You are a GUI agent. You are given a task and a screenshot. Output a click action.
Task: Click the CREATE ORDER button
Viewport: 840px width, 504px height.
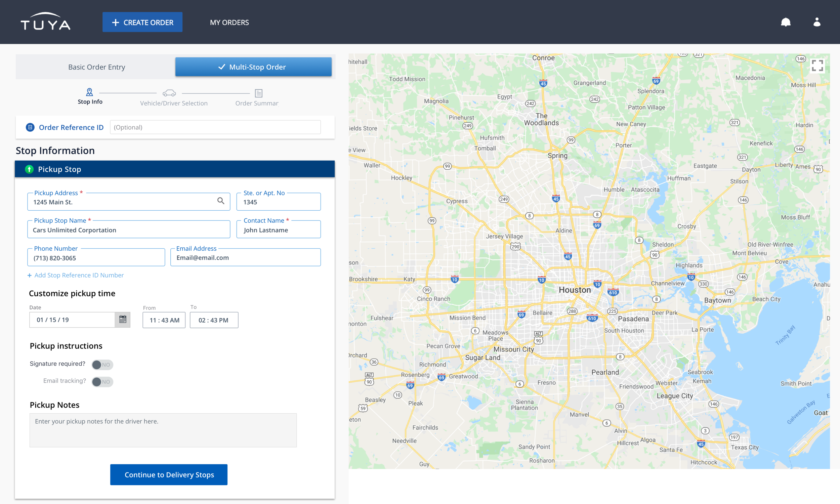tap(142, 22)
